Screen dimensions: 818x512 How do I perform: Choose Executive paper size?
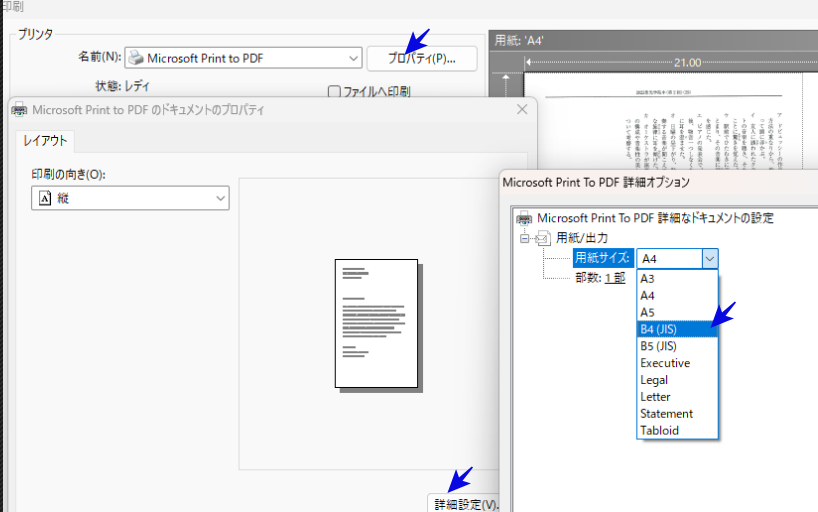click(677, 363)
